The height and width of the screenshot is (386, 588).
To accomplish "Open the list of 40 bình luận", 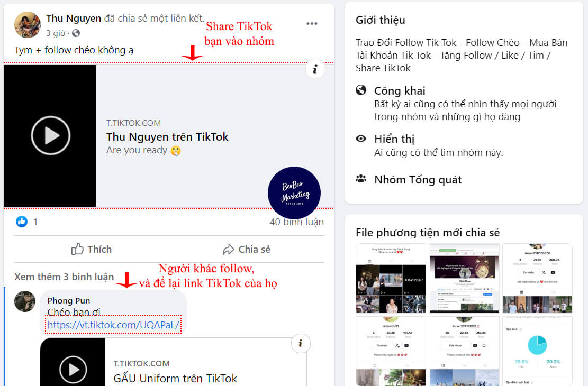I will coord(298,222).
